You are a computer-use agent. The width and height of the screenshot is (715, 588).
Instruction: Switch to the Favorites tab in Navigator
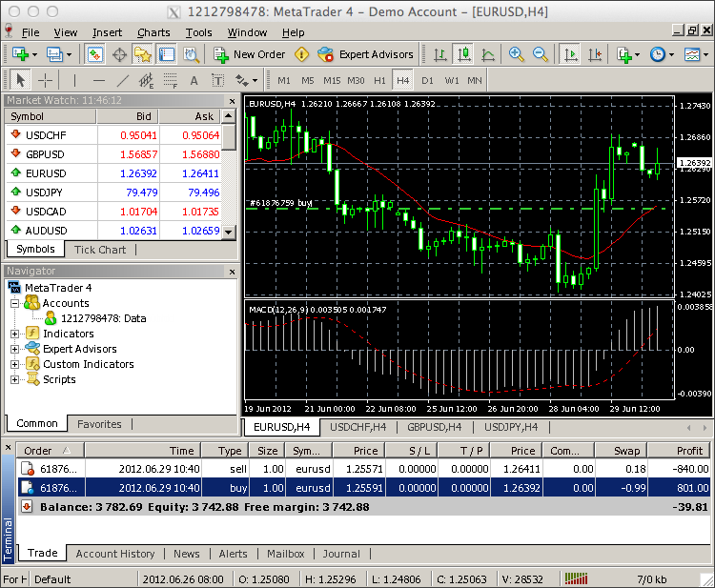[99, 424]
